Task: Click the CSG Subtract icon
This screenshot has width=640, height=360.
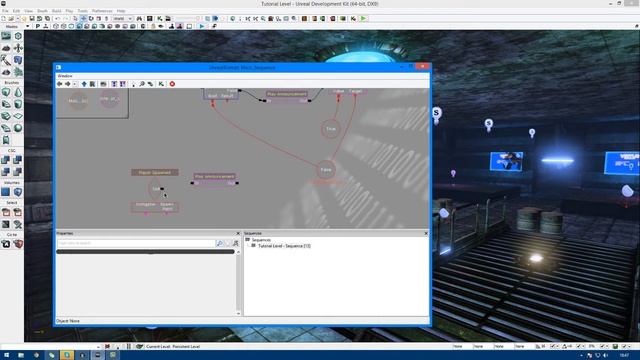Action: [18, 160]
